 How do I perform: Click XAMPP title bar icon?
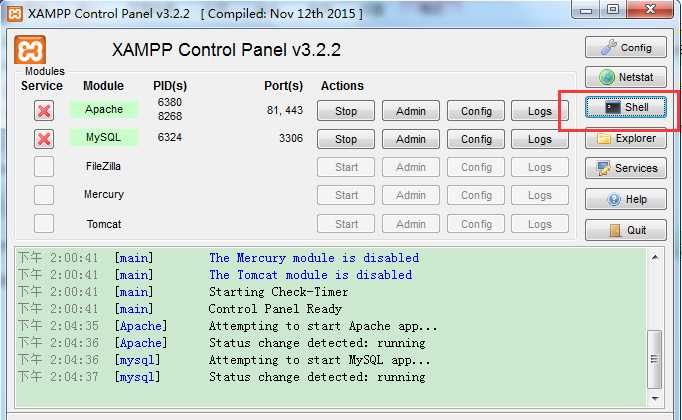click(x=15, y=14)
